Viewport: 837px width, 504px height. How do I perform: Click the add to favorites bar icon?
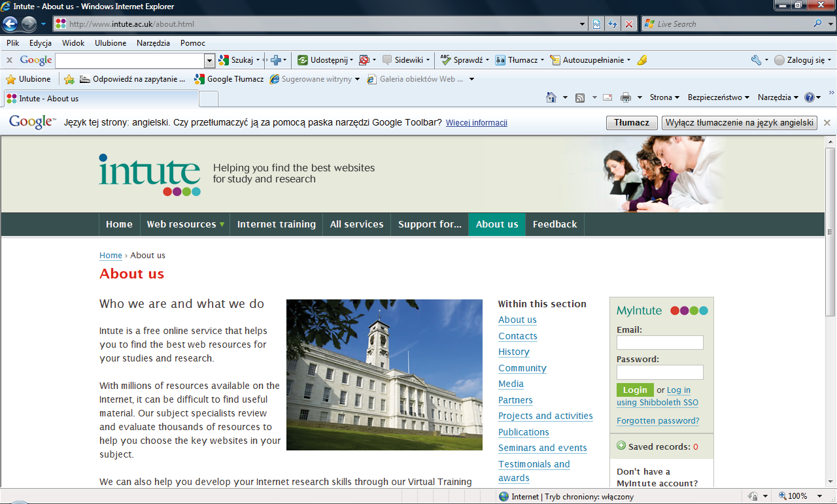pyautogui.click(x=69, y=79)
